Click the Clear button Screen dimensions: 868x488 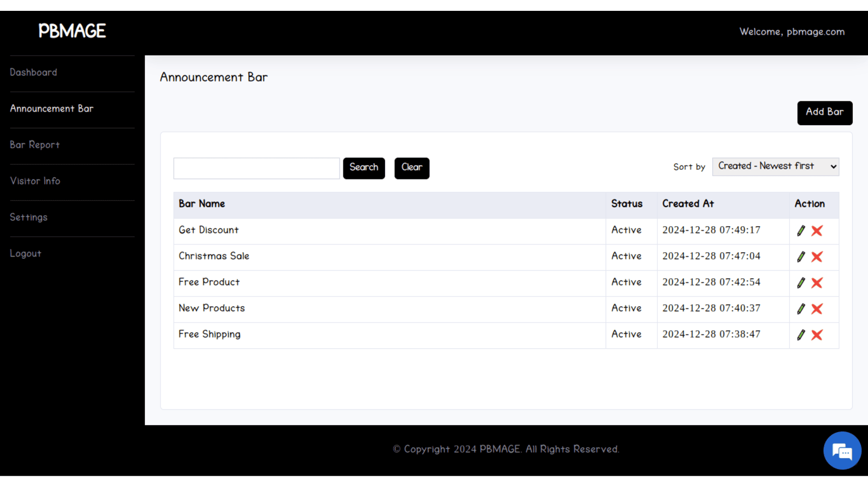(412, 168)
